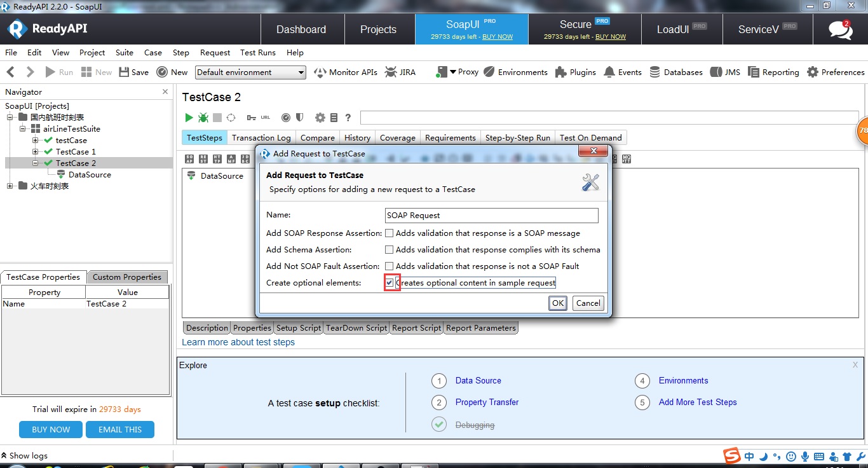Click the gray stop square icon
This screenshot has width=868, height=468.
pyautogui.click(x=217, y=118)
